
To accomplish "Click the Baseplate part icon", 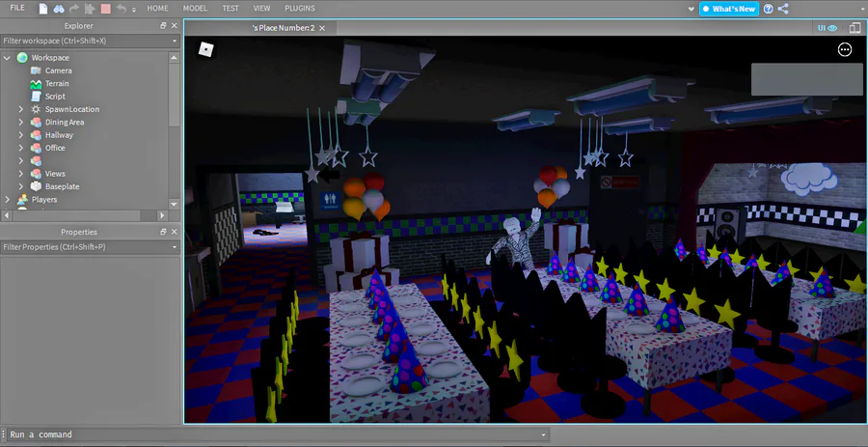I will point(36,186).
